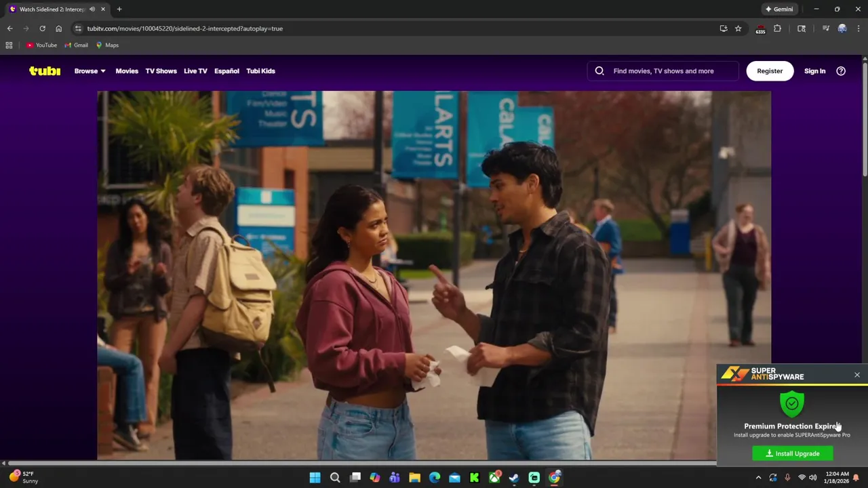Install app icon in address bar

724,28
